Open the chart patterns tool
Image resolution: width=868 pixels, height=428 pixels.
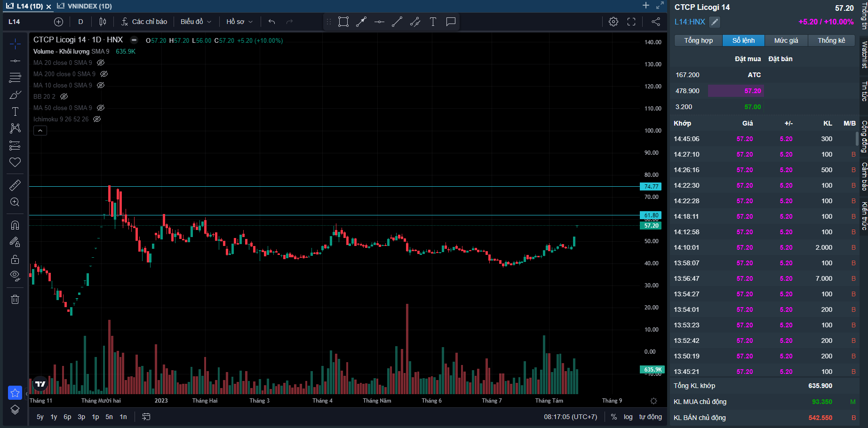tap(15, 128)
